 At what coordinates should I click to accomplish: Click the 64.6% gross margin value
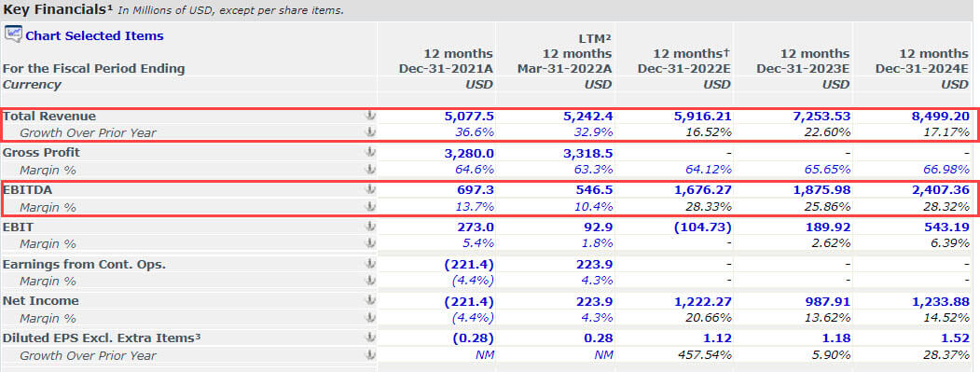click(x=475, y=170)
